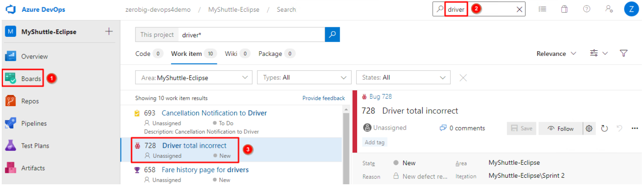
Task: Switch to the Package tab
Action: pos(277,54)
